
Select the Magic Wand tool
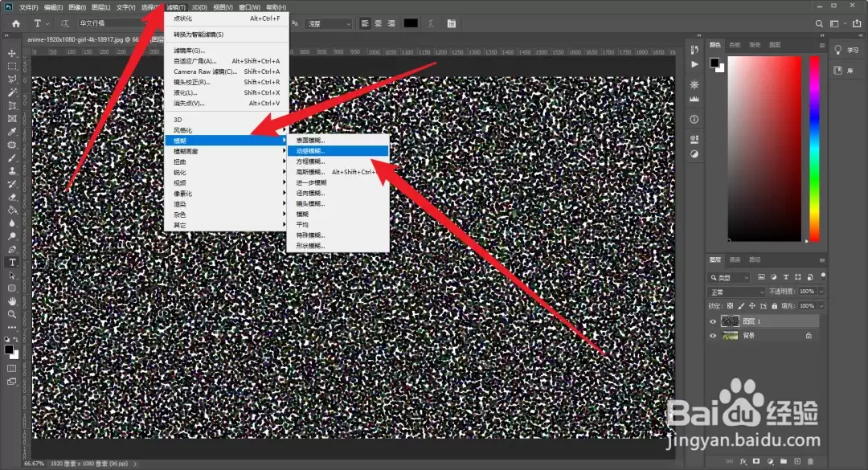(11, 92)
